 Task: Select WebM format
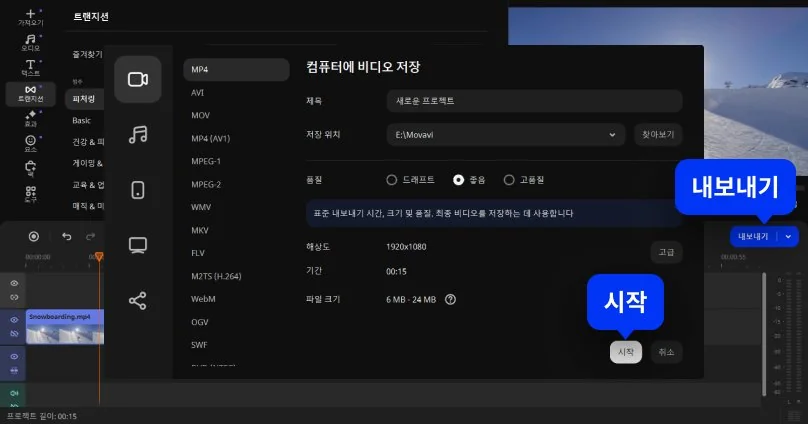point(204,299)
